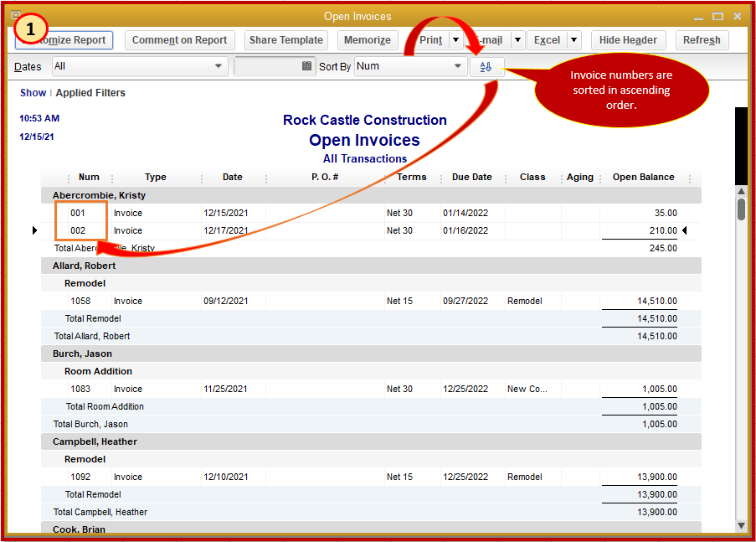Click the Memorize button

click(368, 39)
